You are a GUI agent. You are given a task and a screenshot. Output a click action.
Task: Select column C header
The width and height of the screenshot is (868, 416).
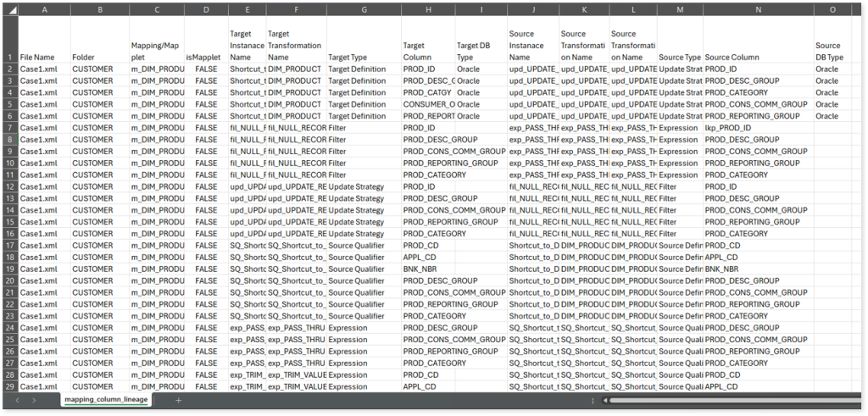(157, 9)
